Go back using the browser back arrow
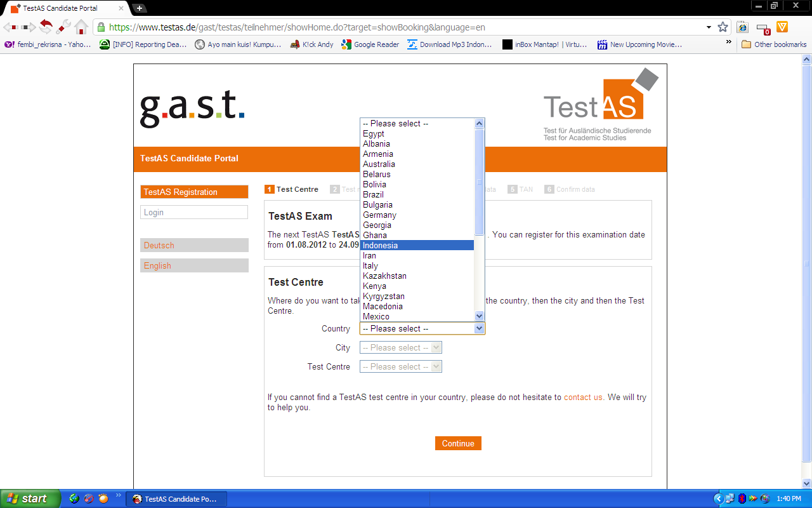The width and height of the screenshot is (812, 508). [x=10, y=27]
